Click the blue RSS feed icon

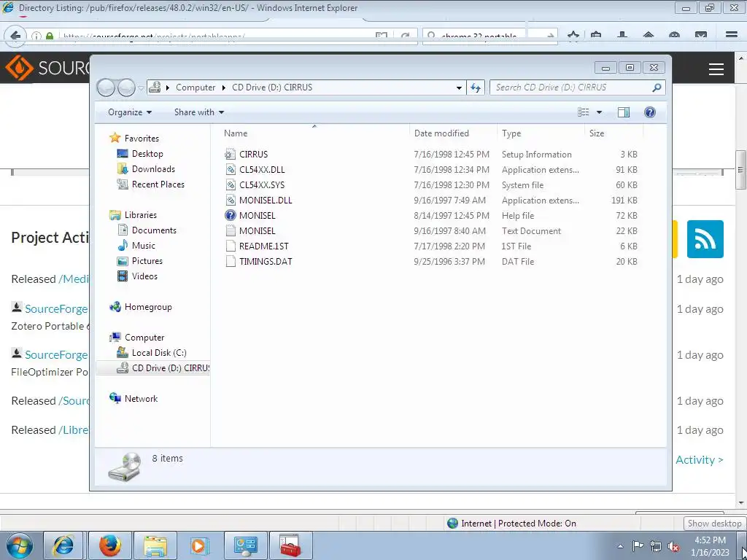[705, 239]
